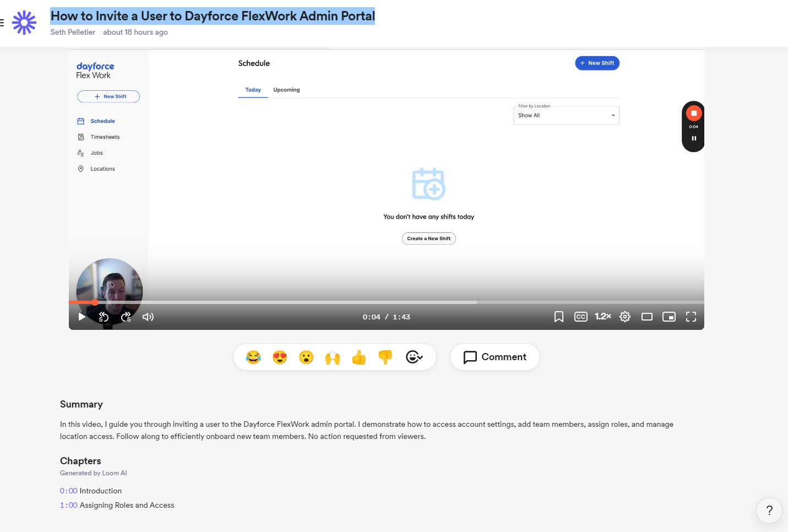Rewind the video 5 seconds
The image size is (788, 532).
104,317
